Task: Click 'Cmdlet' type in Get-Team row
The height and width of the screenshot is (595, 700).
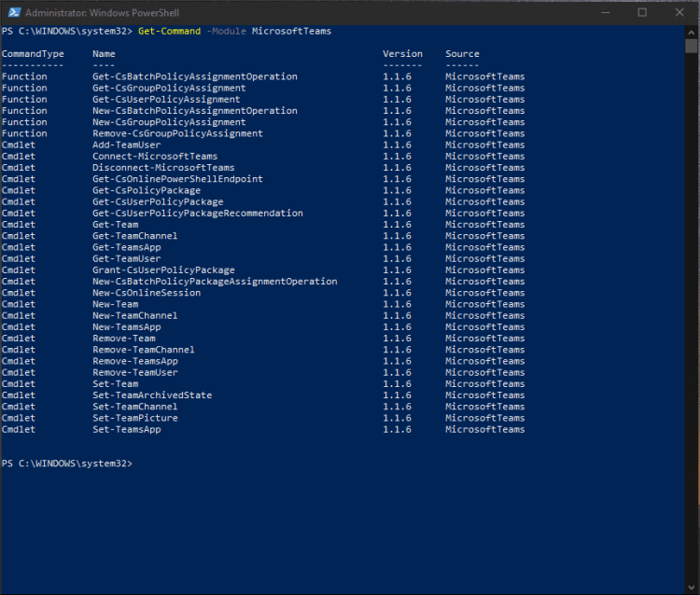Action: (x=19, y=225)
